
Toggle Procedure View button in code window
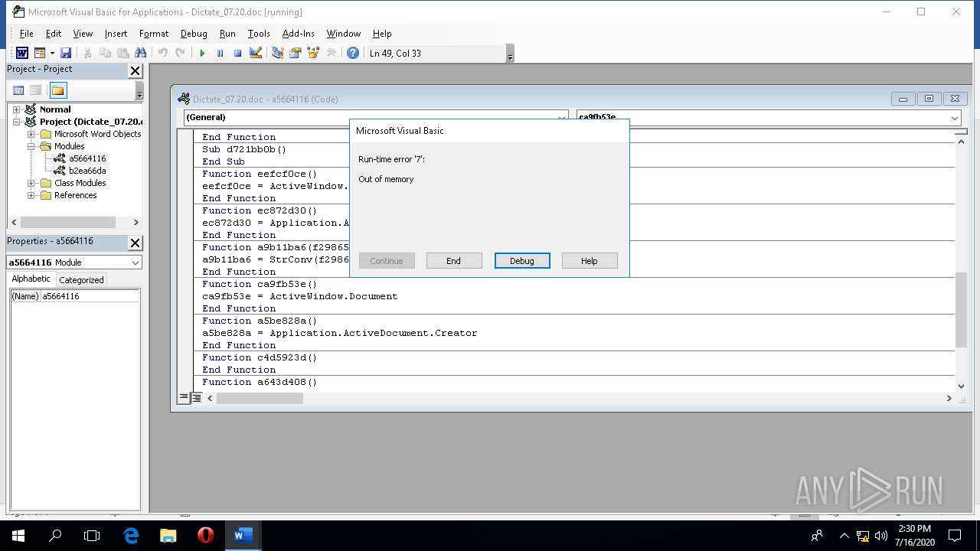coord(184,398)
